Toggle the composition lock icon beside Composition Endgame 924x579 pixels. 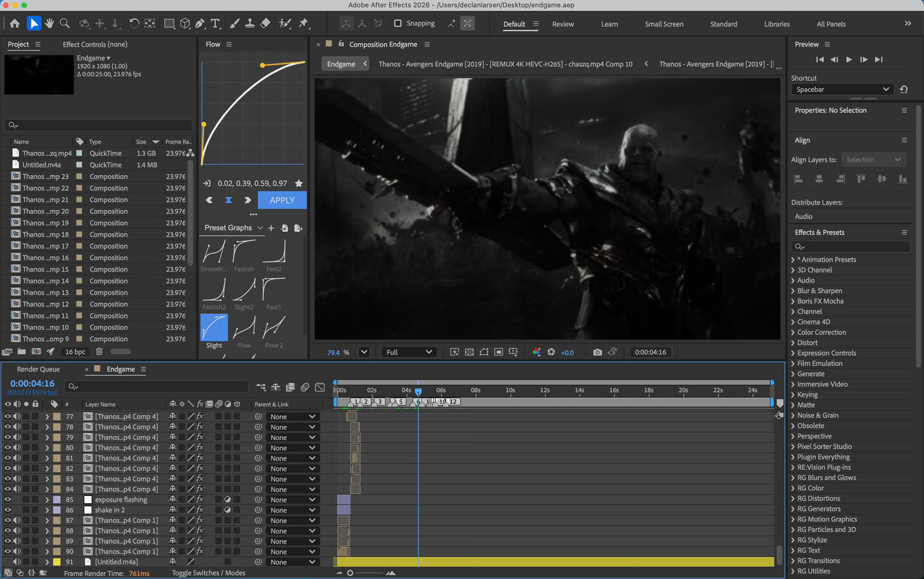pos(341,44)
